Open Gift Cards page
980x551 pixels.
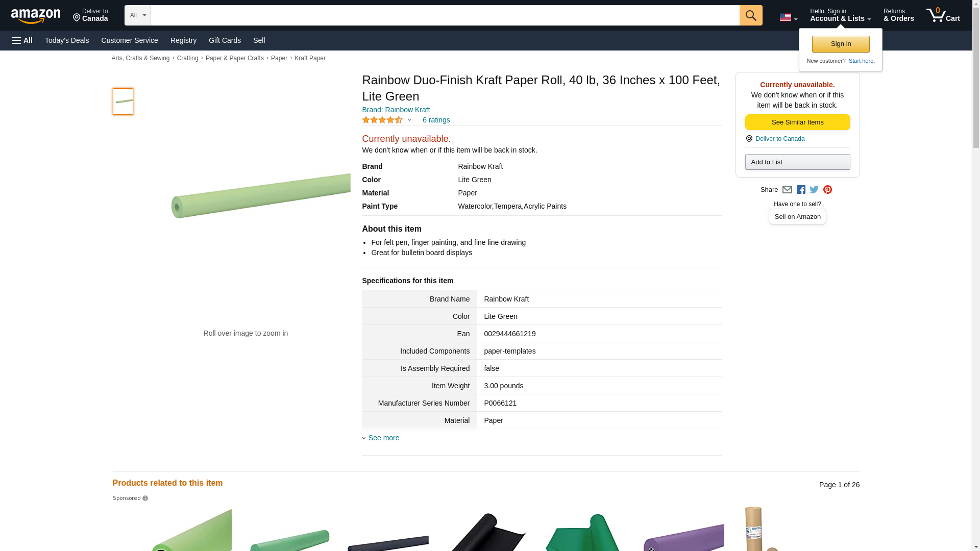(225, 40)
